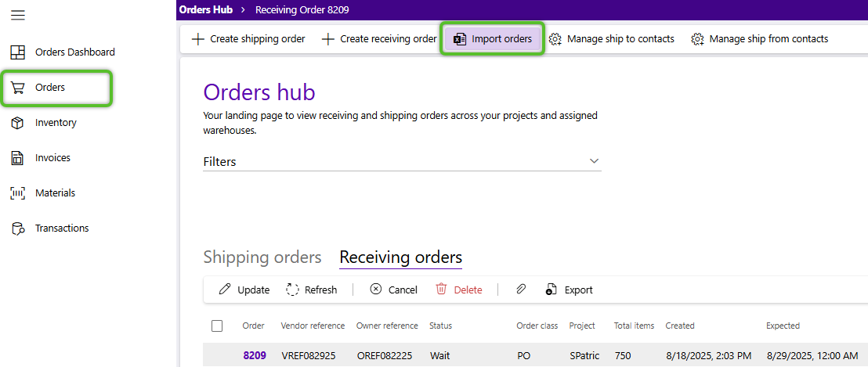Screen dimensions: 868x367
Task: Open Orders Dashboard in the sidebar
Action: [x=74, y=52]
